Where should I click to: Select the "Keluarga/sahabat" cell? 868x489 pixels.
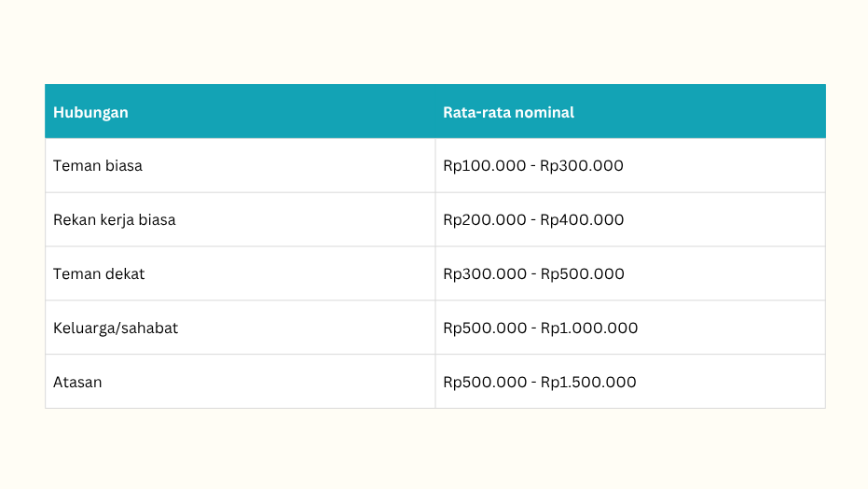(x=116, y=328)
